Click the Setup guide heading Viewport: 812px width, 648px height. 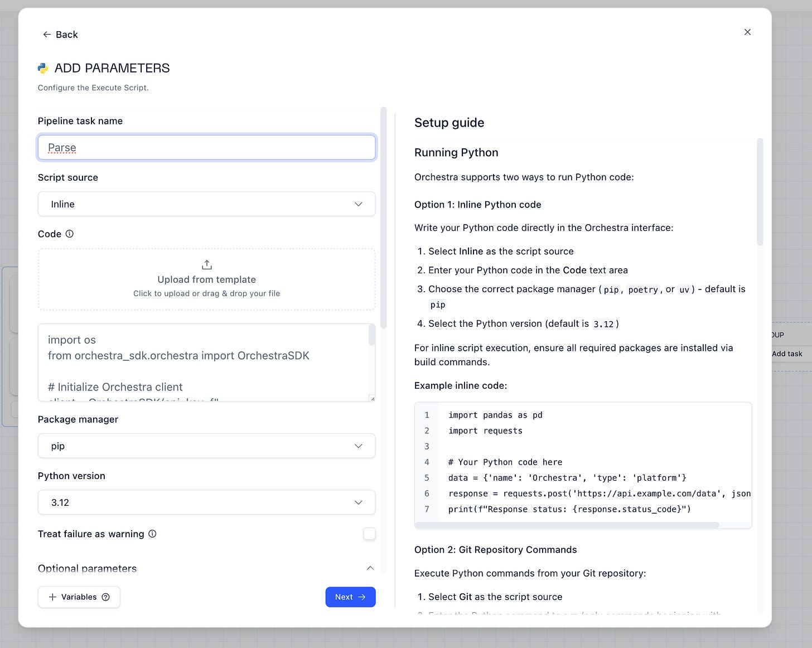tap(449, 123)
